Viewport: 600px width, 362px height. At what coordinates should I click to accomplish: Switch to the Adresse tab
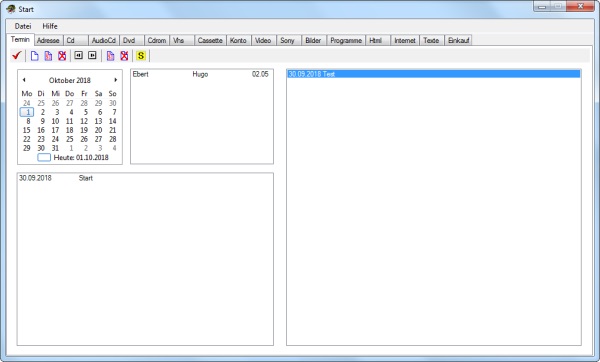[48, 41]
